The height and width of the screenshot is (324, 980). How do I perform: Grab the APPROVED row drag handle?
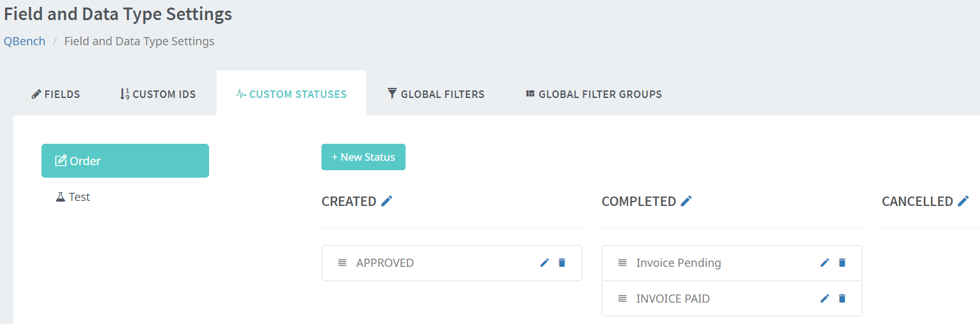(x=342, y=262)
